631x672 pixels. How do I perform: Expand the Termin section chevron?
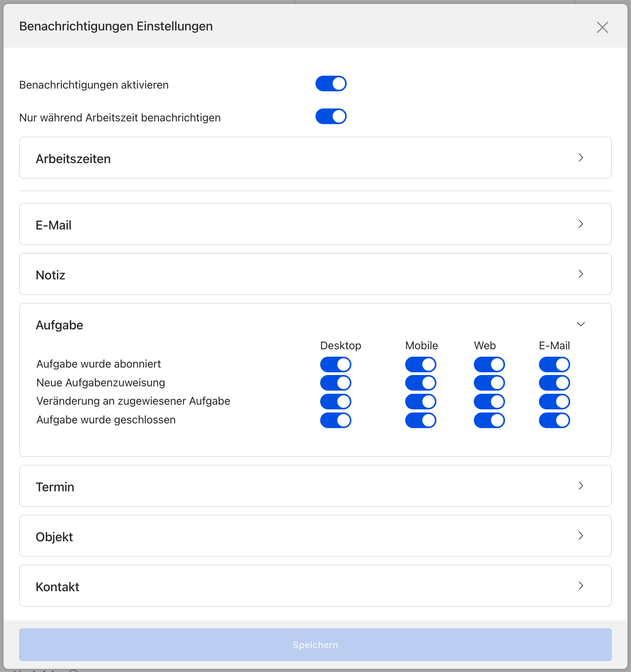tap(581, 486)
